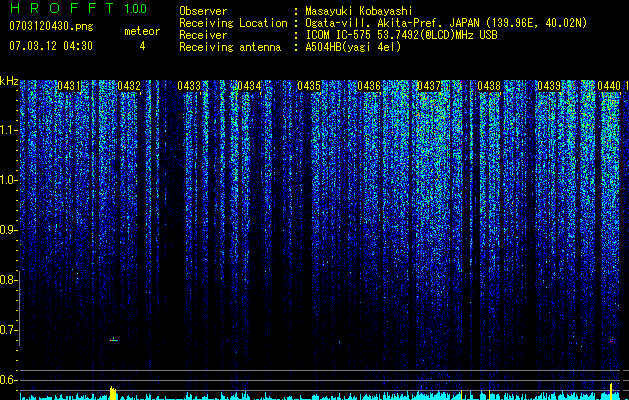This screenshot has width=629, height=400.
Task: Click the 1.0 frequency axis label
Action: (x=8, y=180)
